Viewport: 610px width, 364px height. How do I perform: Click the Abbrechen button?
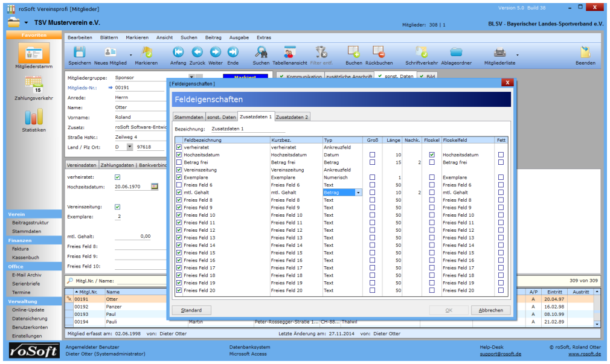(x=490, y=310)
